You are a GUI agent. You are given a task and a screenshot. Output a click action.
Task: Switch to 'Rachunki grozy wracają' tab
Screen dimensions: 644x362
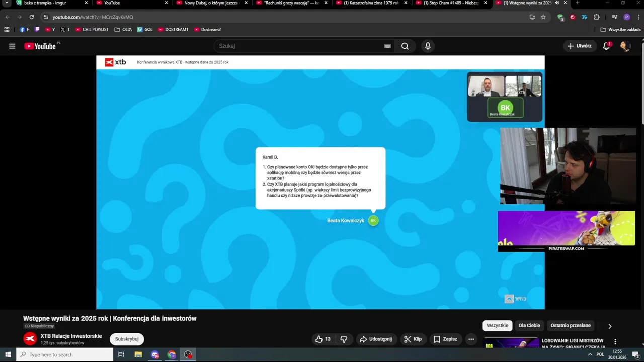tap(292, 3)
